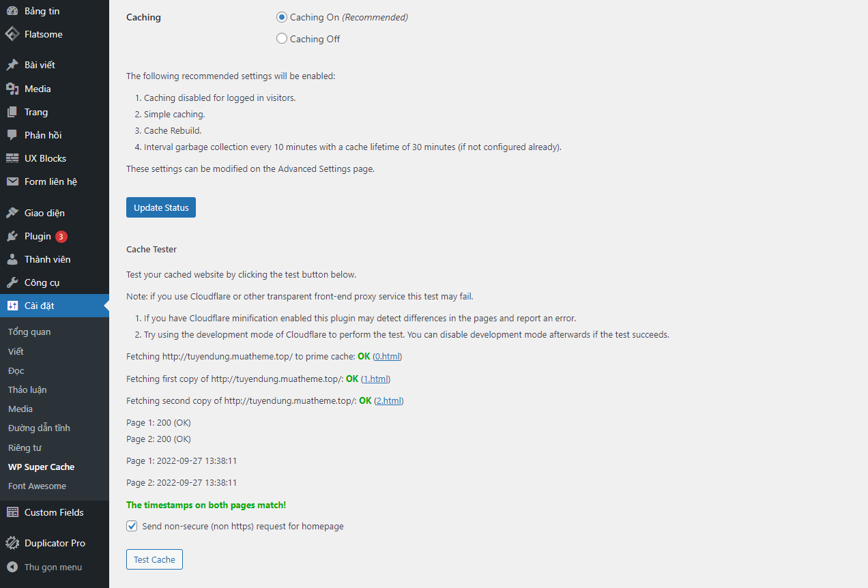Click the Giao diện paintbrush icon
This screenshot has height=588, width=868.
(12, 213)
